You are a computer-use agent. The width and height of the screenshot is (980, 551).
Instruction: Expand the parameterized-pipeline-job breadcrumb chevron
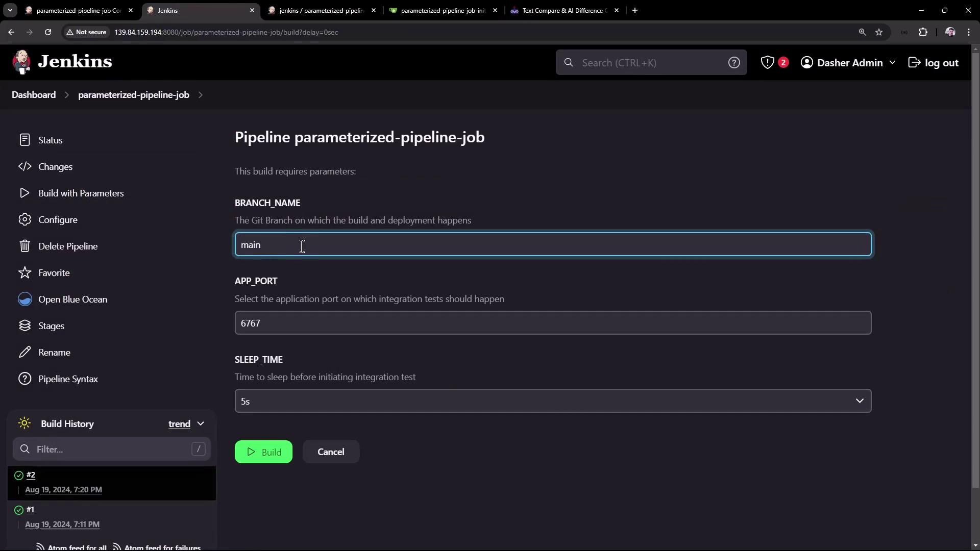tap(201, 95)
